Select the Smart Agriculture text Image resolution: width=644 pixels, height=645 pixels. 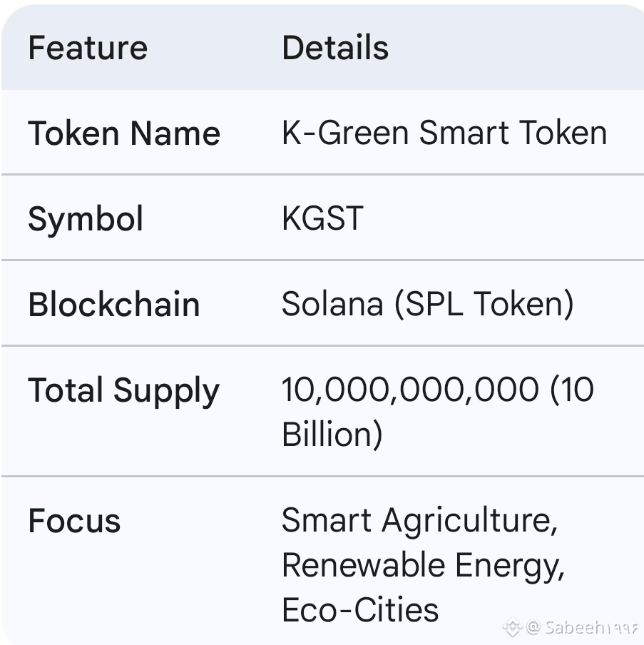[419, 521]
